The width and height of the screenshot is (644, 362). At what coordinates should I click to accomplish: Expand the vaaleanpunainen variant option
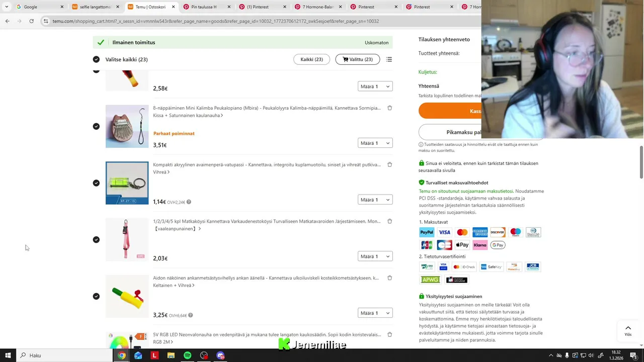coord(177,229)
